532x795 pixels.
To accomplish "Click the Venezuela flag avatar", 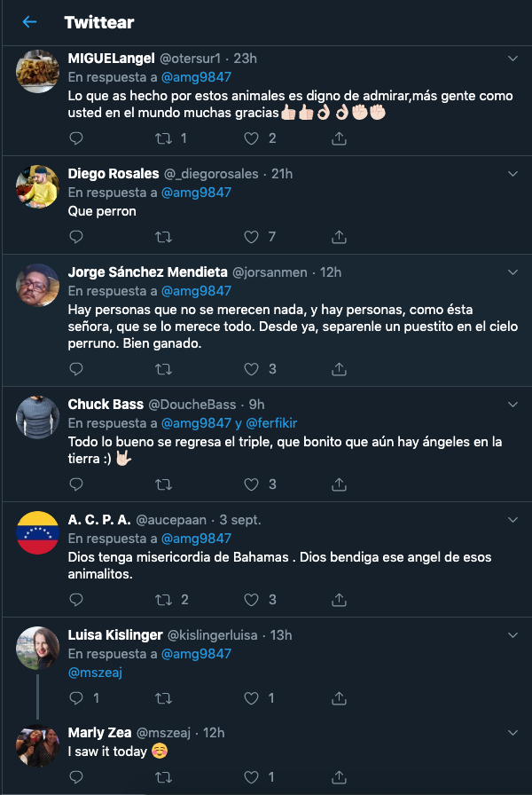I will (38, 532).
